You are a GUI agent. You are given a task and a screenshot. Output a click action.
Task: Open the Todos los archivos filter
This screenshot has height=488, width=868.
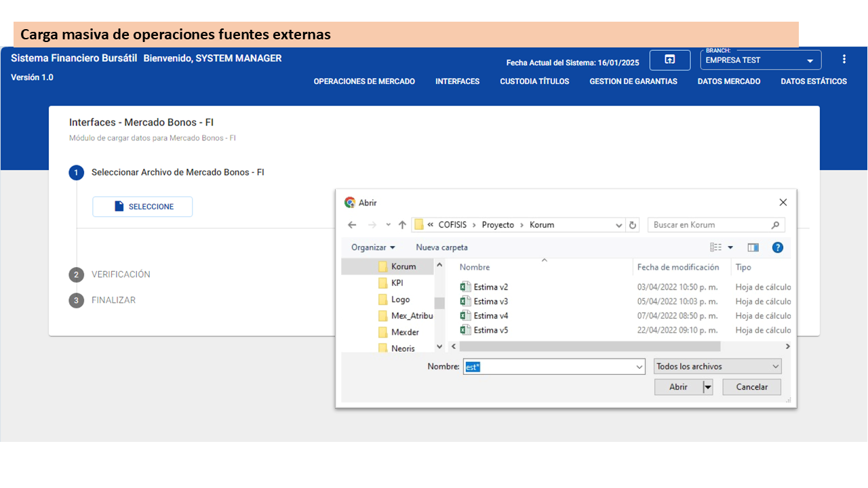(x=717, y=367)
